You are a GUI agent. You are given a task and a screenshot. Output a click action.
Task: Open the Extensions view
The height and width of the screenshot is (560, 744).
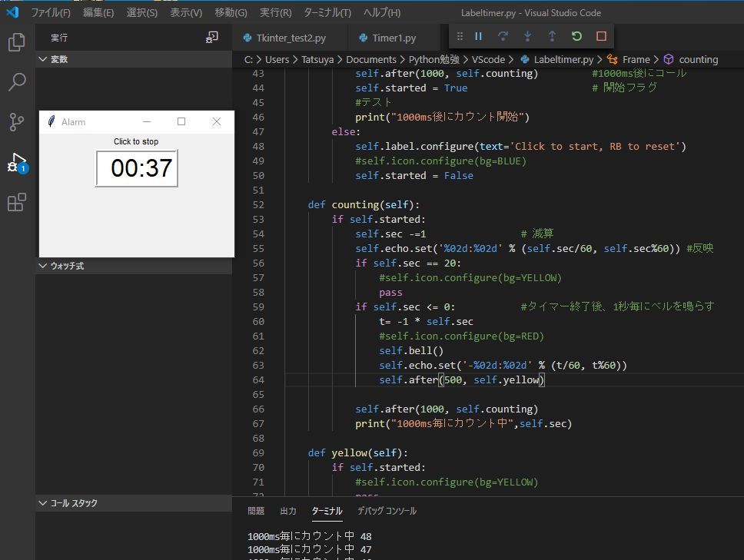[x=17, y=202]
